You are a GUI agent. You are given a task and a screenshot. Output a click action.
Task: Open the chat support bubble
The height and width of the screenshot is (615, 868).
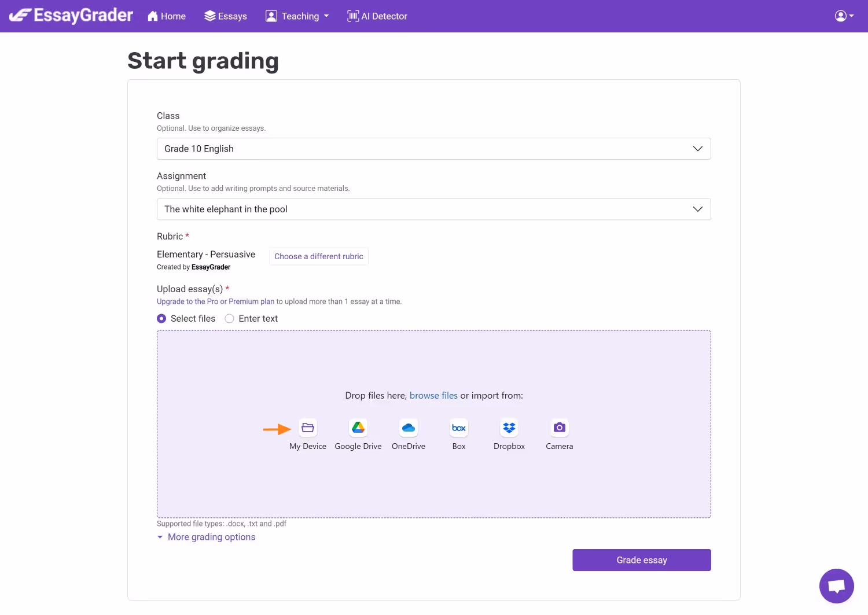(837, 586)
